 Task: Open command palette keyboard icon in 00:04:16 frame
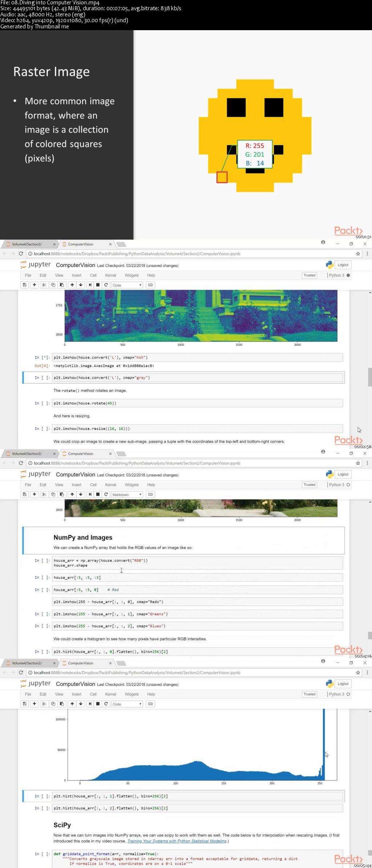tap(150, 494)
